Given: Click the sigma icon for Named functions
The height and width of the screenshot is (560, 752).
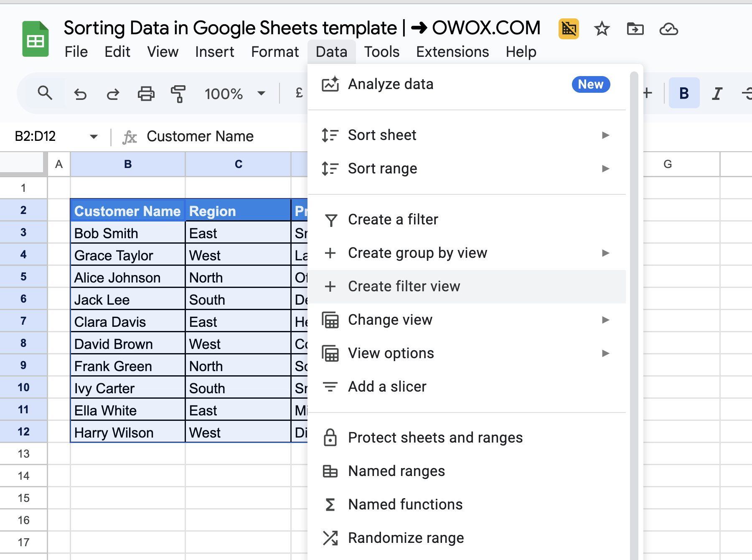Looking at the screenshot, I should (330, 504).
